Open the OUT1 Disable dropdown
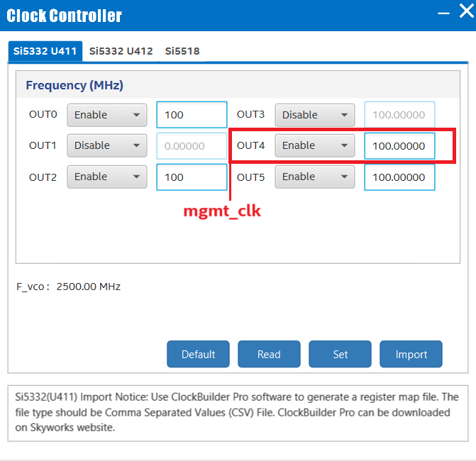Viewport: 476px width, 461px height. click(107, 145)
